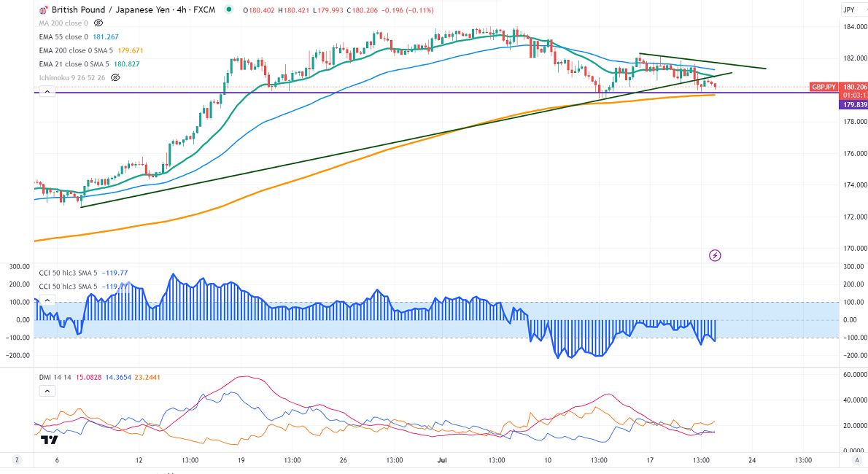Screen dimensions: 868x474
Task: Collapse the main chart indicator legend
Action: click(47, 92)
